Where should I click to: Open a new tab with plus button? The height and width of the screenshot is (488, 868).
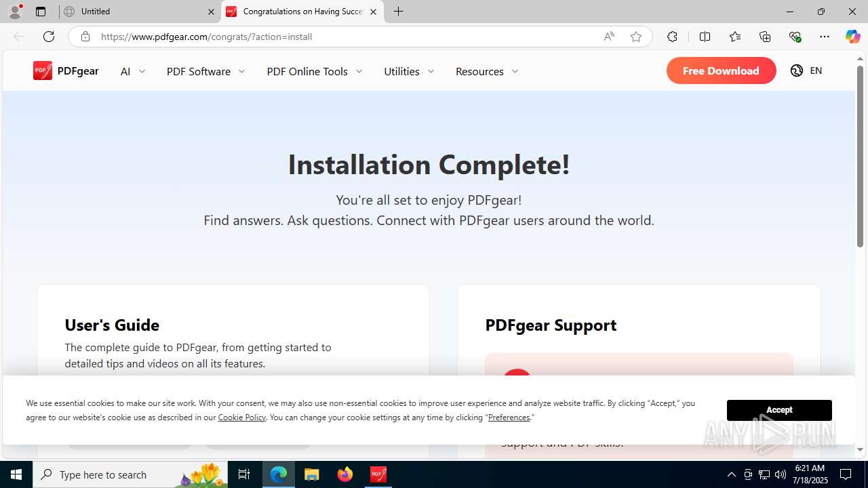[399, 12]
